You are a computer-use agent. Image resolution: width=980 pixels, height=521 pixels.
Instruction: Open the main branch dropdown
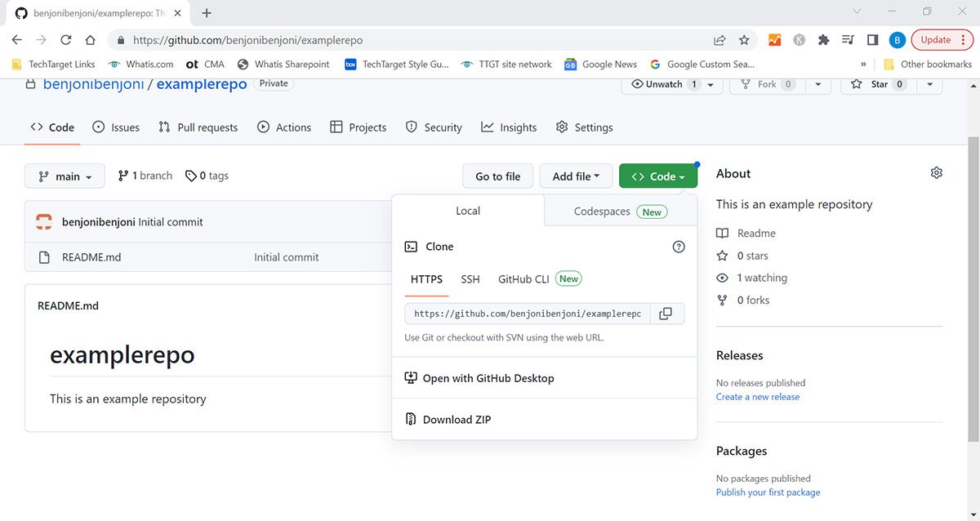[x=65, y=176]
